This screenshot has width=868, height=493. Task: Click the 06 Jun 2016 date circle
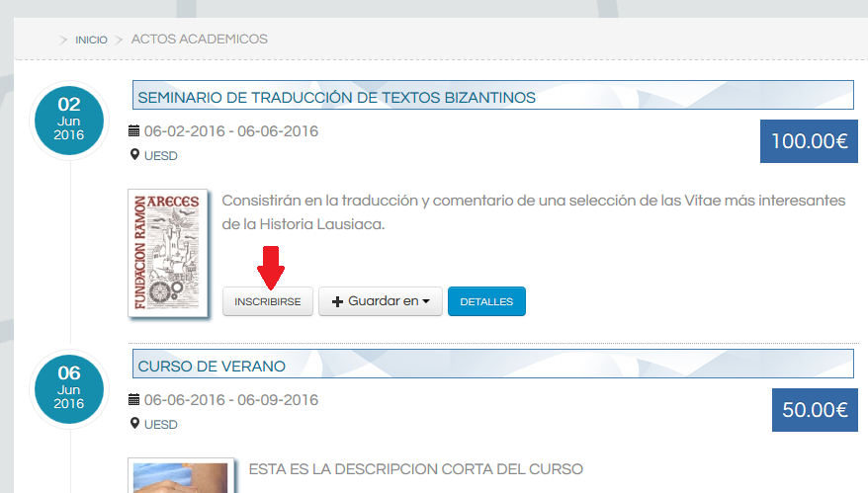click(x=69, y=389)
